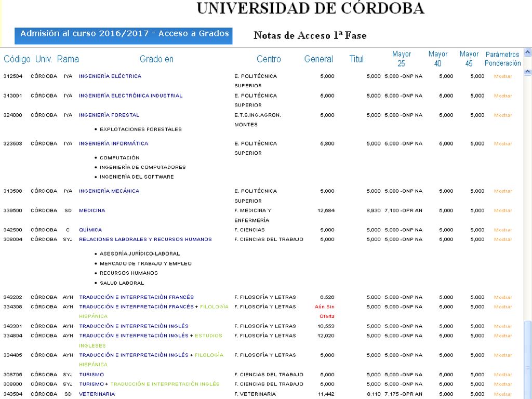
Task: Click Mostrar in row 343301
Action: 503,326
